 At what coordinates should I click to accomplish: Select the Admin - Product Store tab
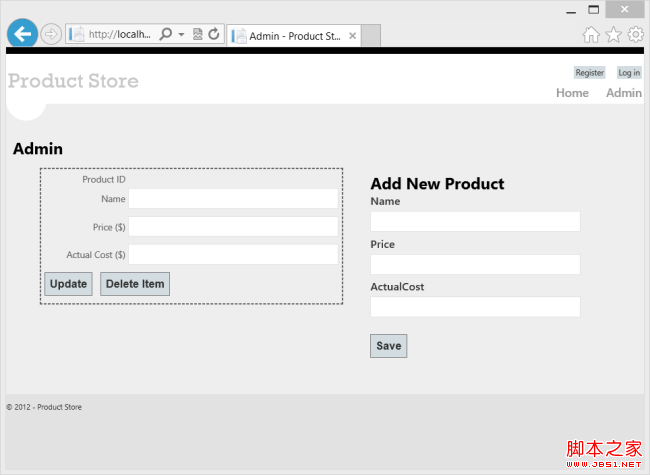point(290,36)
